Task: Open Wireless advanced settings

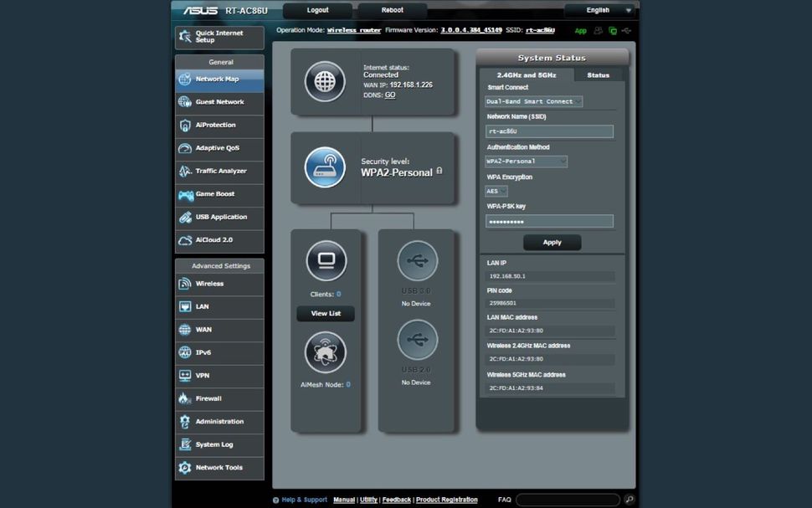Action: coord(219,284)
